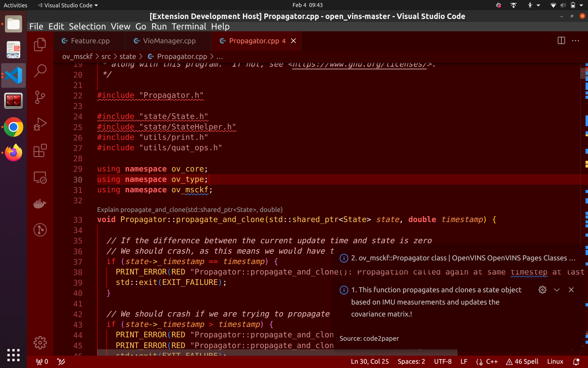588x368 pixels.
Task: Open the Source Control view
Action: click(x=40, y=98)
